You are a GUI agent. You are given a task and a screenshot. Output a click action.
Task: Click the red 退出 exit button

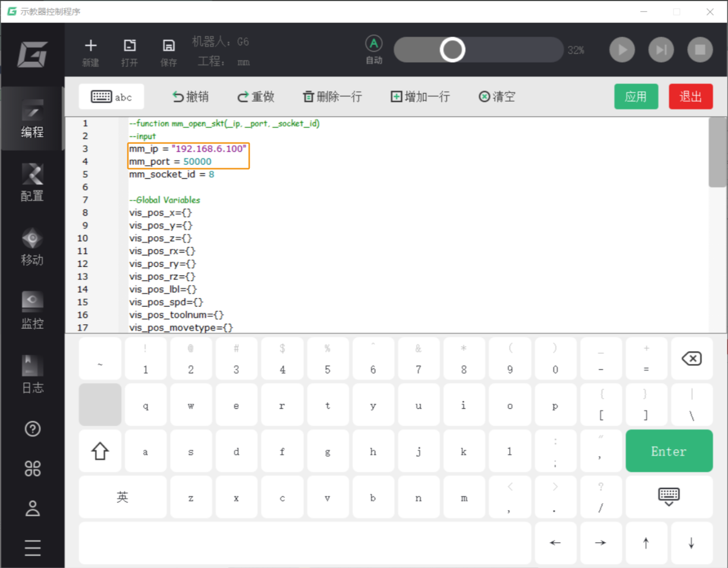tap(690, 97)
